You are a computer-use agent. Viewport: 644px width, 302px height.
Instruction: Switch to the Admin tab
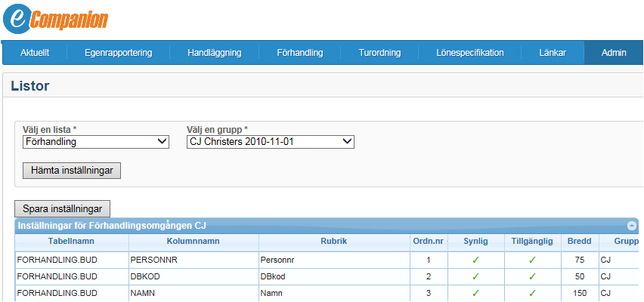click(613, 53)
